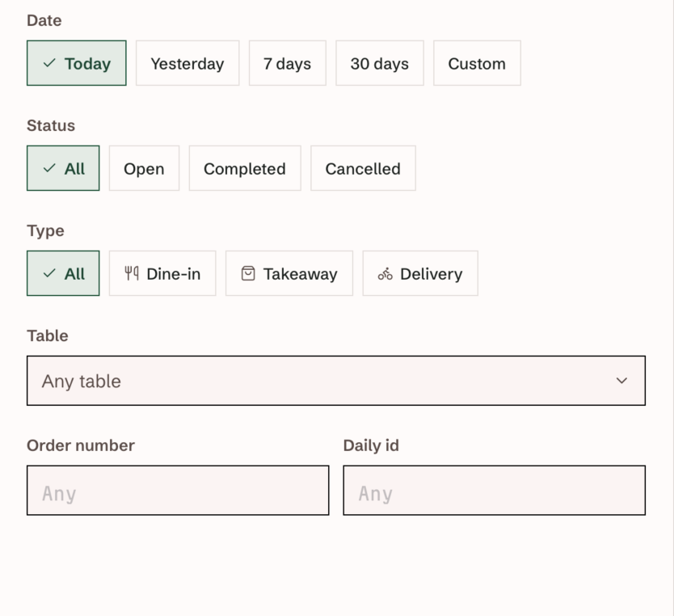Filter status by Completed

coord(245,168)
